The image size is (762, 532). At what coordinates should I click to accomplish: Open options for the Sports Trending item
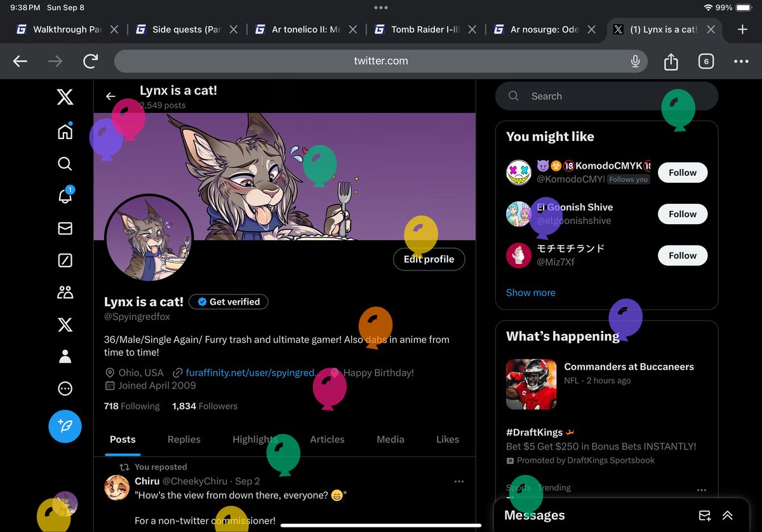tap(702, 489)
